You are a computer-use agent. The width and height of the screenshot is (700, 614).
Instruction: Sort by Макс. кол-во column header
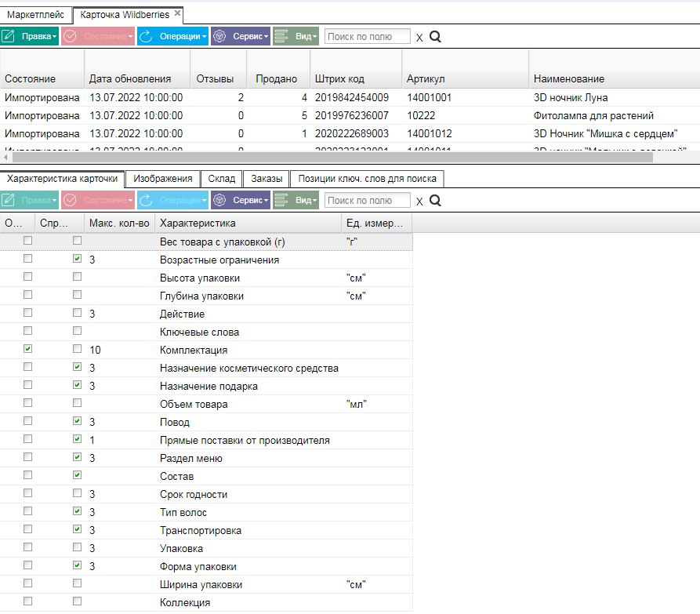point(119,223)
